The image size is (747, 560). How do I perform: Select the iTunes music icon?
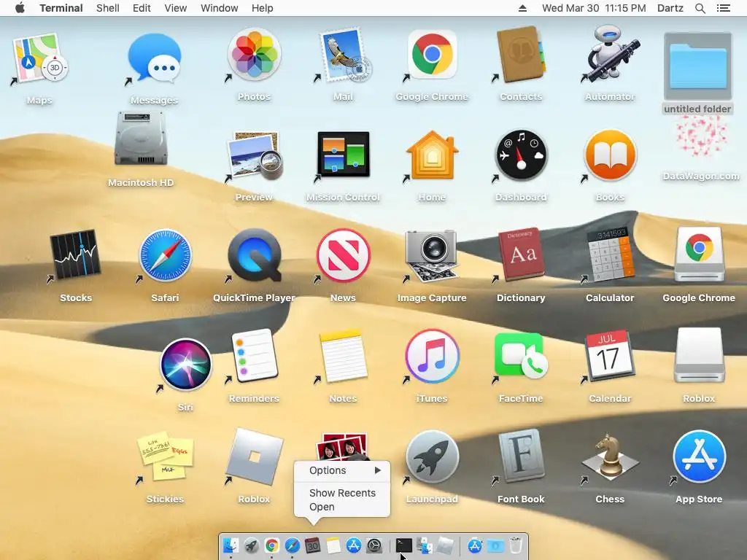(432, 356)
